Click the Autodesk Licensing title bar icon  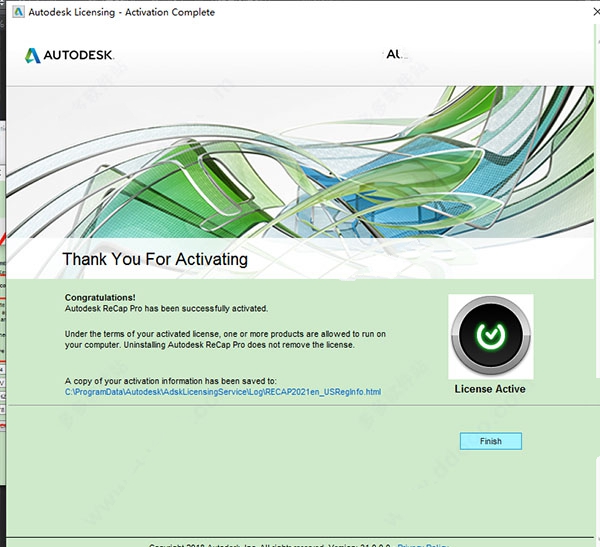click(18, 12)
